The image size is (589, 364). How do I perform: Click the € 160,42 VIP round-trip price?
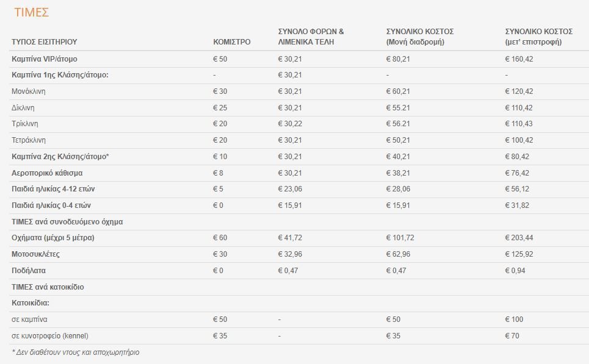(x=519, y=59)
